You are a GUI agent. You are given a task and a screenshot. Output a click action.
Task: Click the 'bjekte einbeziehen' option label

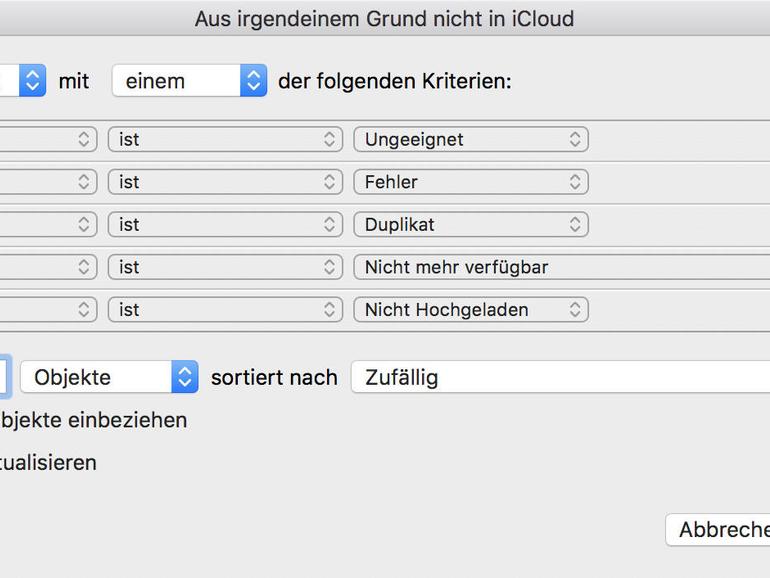coord(94,420)
